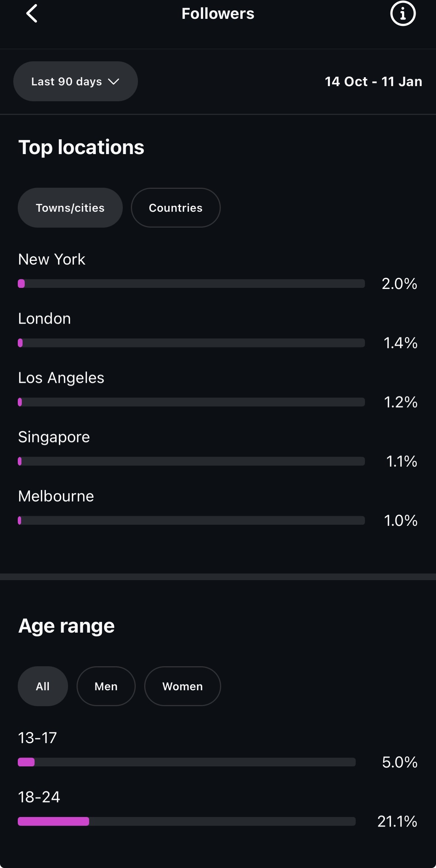The image size is (436, 868).
Task: Select the Singapore location label
Action: (x=54, y=437)
